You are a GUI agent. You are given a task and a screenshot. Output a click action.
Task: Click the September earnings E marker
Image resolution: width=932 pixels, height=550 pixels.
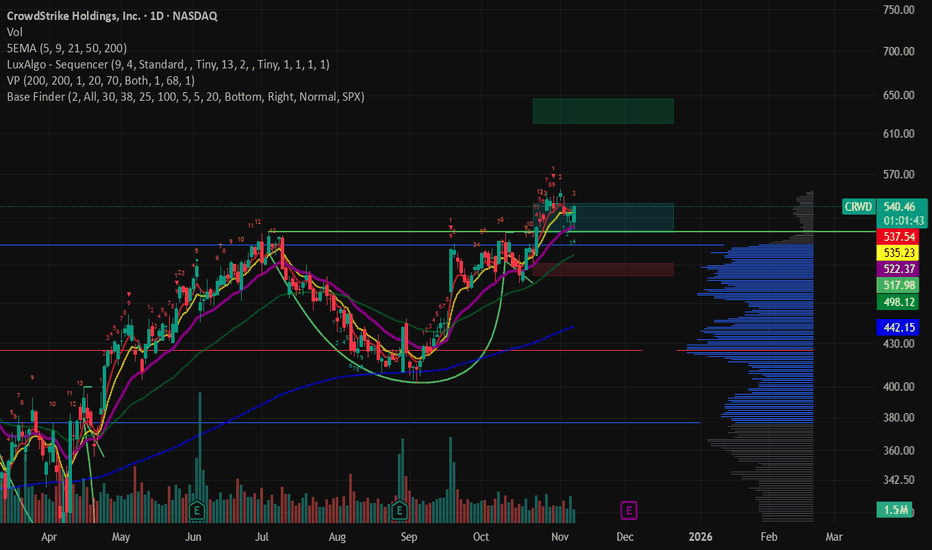(399, 509)
